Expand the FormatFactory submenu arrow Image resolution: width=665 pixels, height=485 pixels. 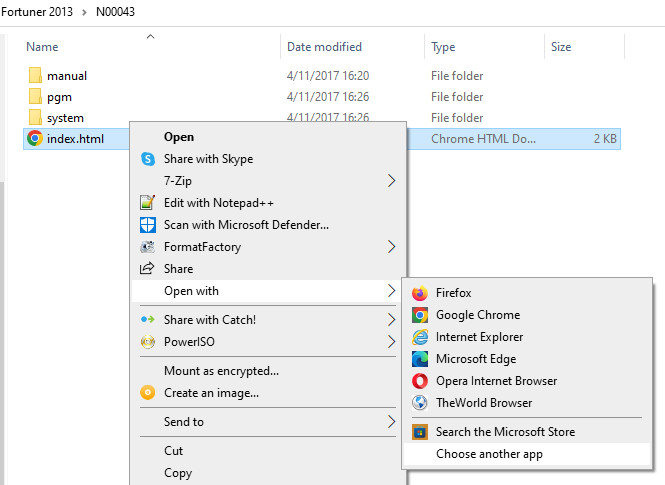[391, 247]
